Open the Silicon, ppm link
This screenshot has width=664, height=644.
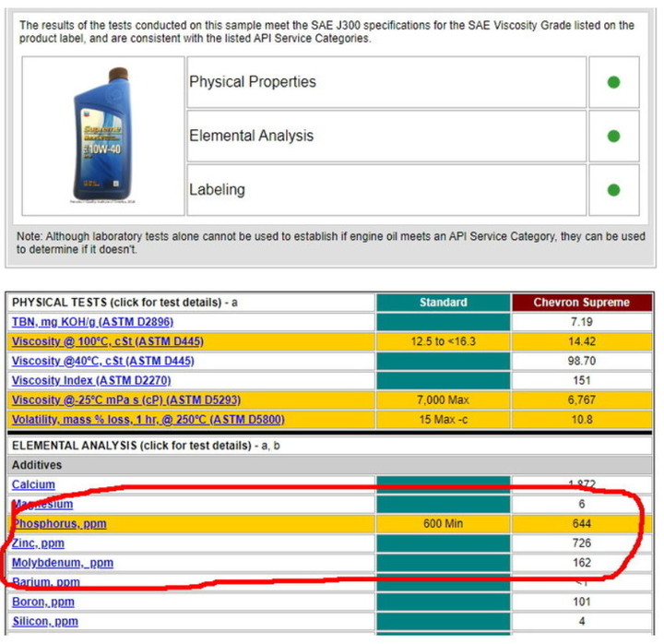pos(45,621)
